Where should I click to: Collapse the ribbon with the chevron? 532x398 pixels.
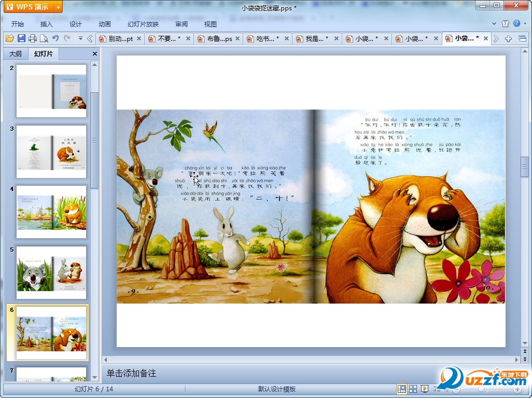click(494, 23)
